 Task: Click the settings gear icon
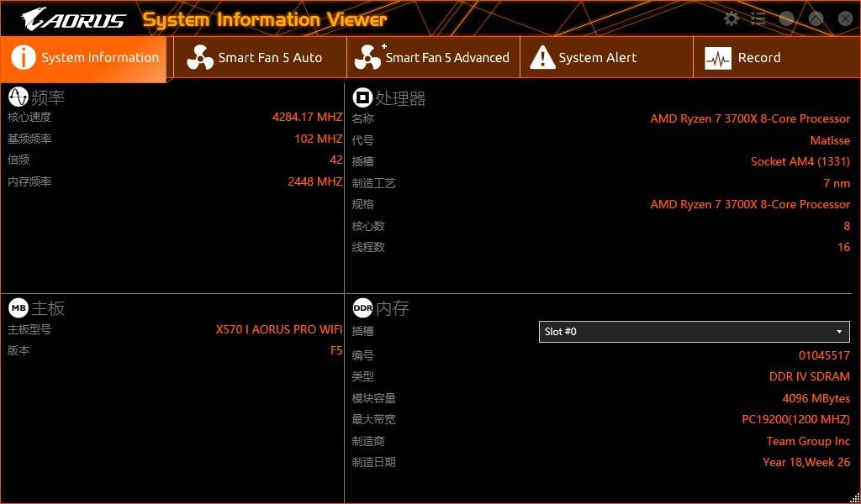tap(731, 18)
